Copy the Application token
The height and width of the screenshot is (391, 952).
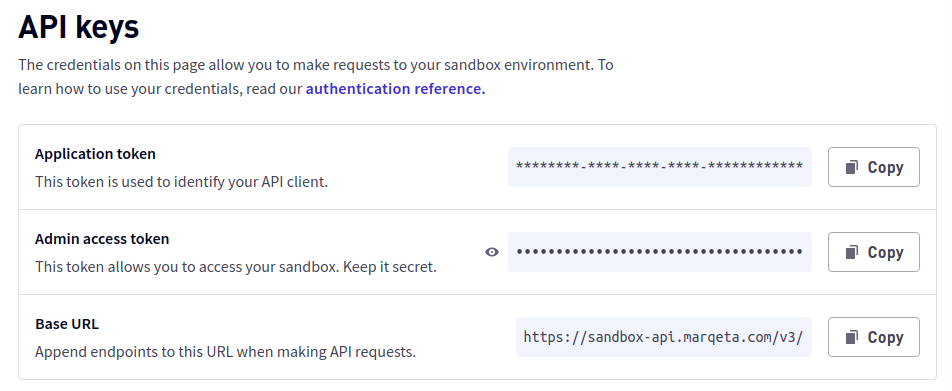[874, 167]
